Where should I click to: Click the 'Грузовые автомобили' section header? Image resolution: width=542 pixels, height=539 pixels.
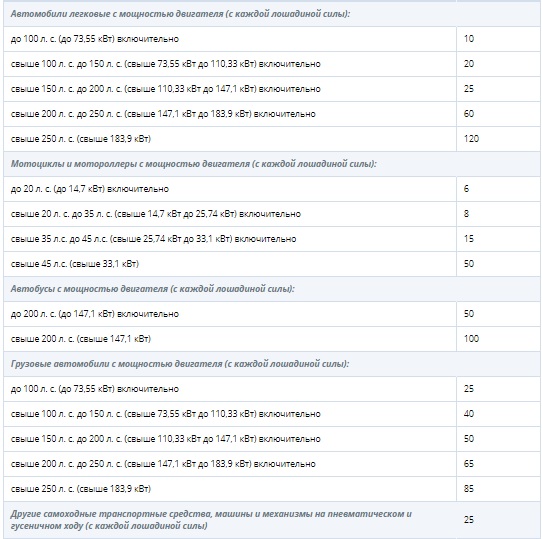coord(180,364)
